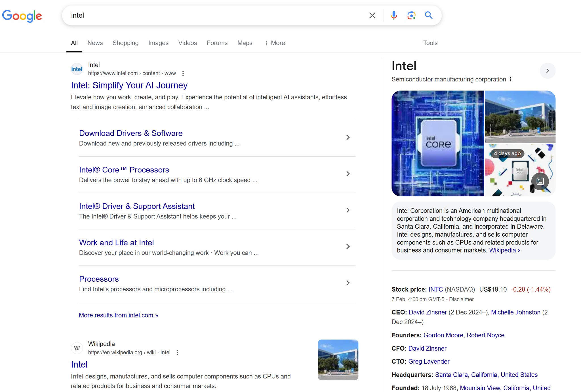Click the Disclaimer link under stock price

point(461,299)
